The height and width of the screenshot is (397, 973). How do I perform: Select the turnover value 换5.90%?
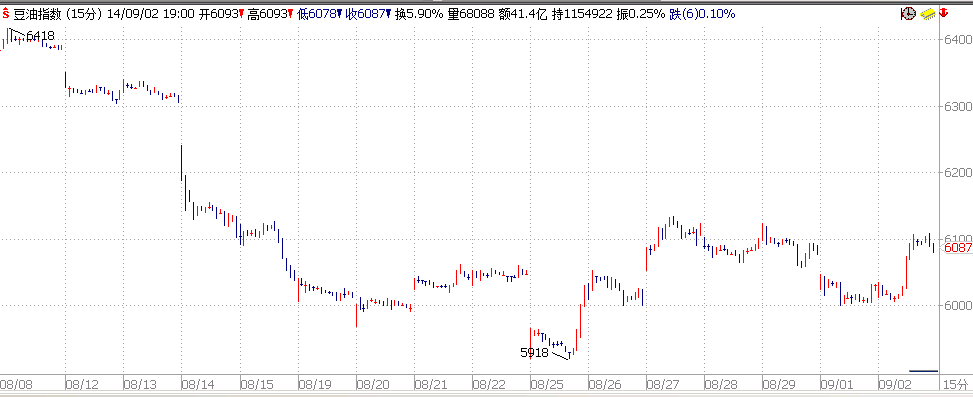pos(419,14)
